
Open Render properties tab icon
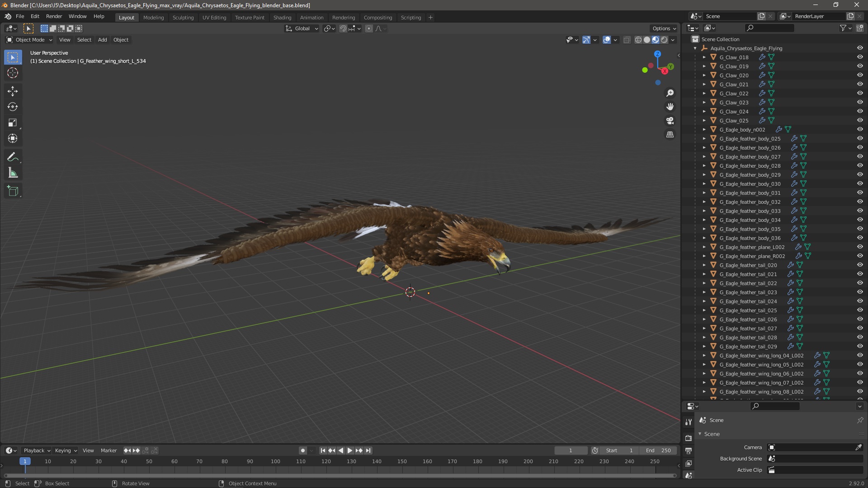click(689, 438)
